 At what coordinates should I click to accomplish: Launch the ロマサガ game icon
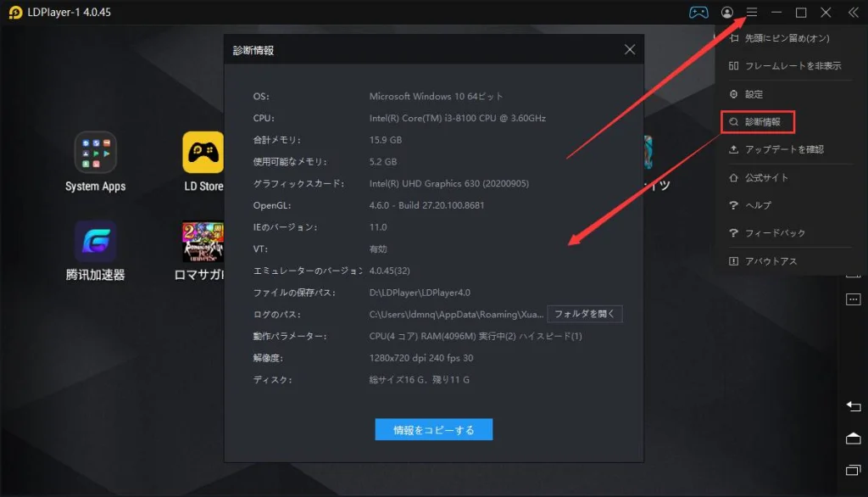(x=203, y=242)
